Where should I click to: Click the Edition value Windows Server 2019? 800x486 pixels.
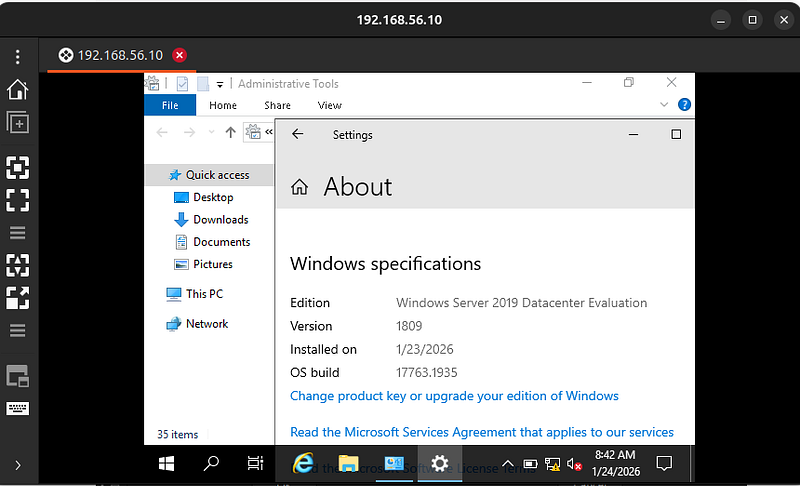tap(521, 303)
